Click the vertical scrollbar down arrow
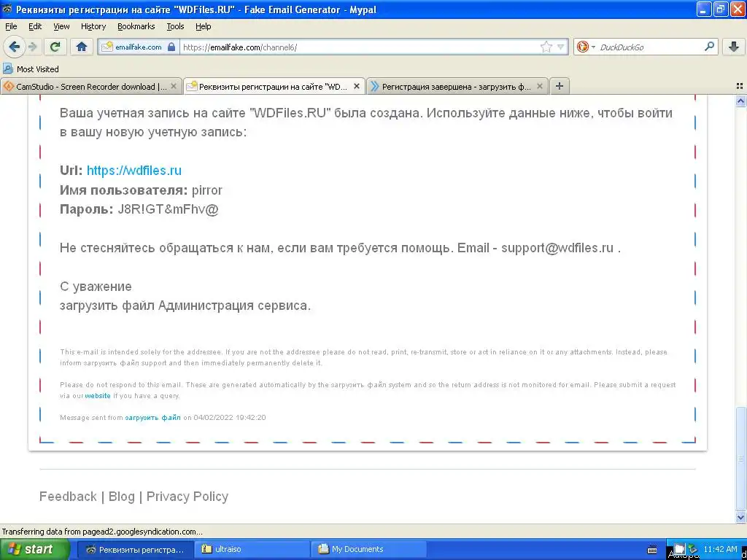The height and width of the screenshot is (560, 747). coord(740,517)
